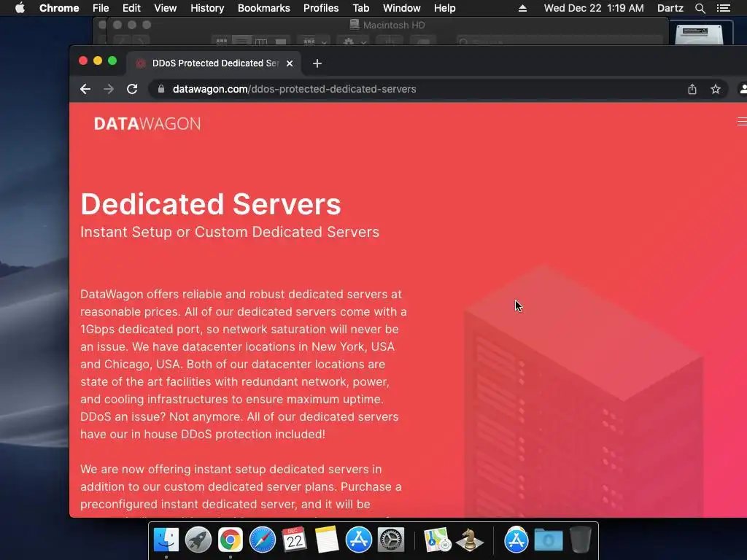
Task: Click the eject icon in menu bar
Action: pos(522,8)
